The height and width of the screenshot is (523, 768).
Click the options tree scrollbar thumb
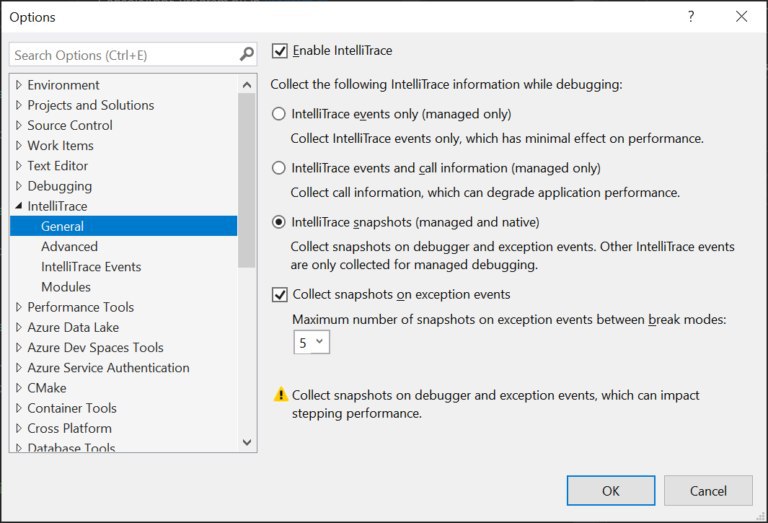pyautogui.click(x=247, y=180)
